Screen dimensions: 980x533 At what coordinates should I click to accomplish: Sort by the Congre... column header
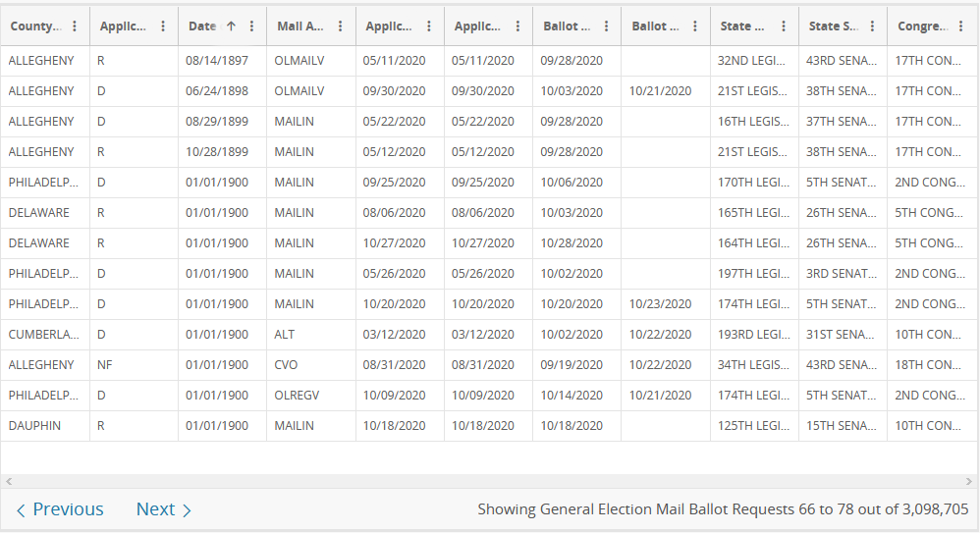(922, 27)
